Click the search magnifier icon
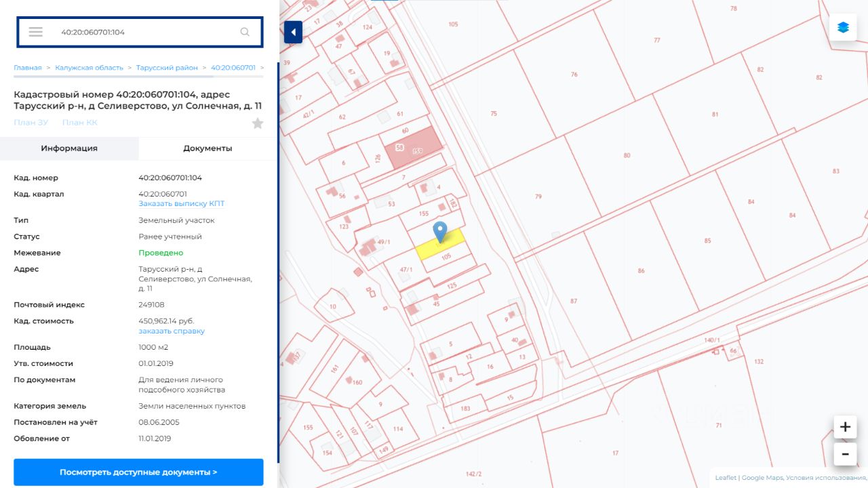 point(245,32)
